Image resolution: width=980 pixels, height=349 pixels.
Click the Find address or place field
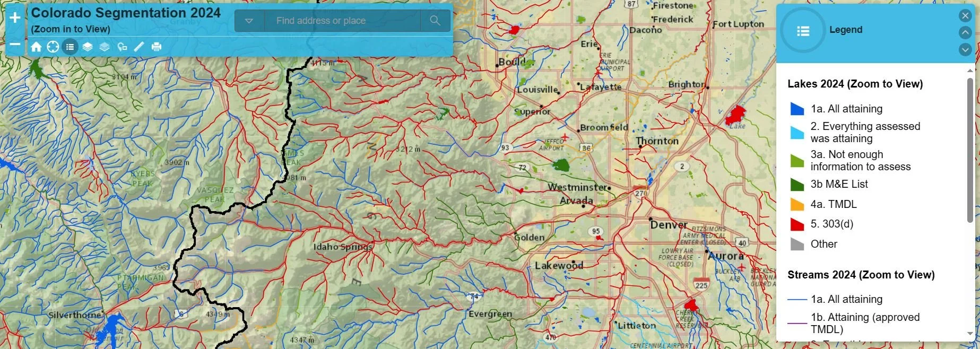(x=342, y=21)
